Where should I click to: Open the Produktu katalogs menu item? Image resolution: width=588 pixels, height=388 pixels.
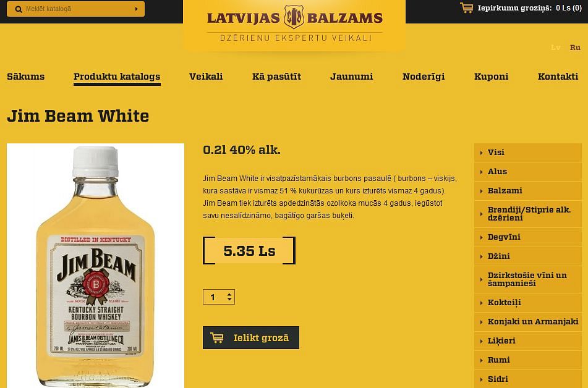(117, 77)
